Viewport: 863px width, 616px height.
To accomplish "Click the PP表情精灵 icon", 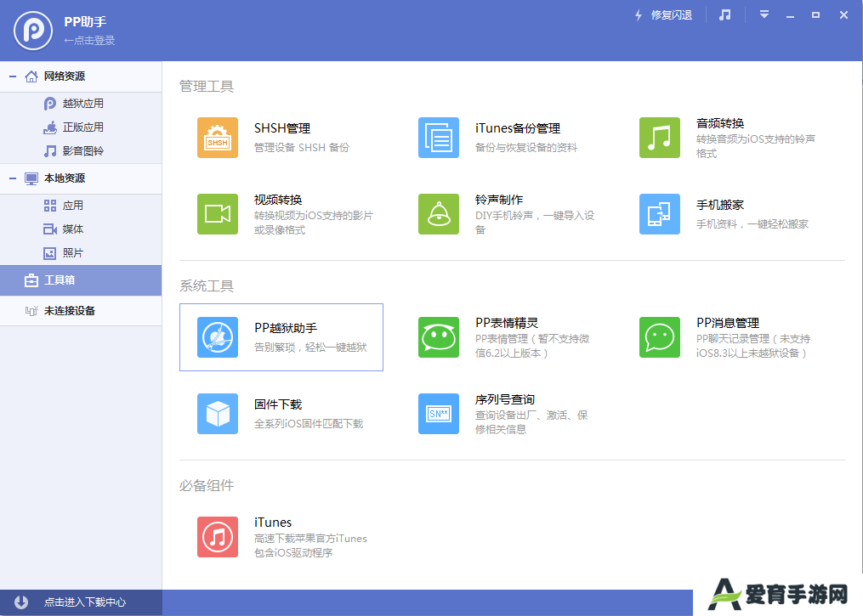I will 439,337.
